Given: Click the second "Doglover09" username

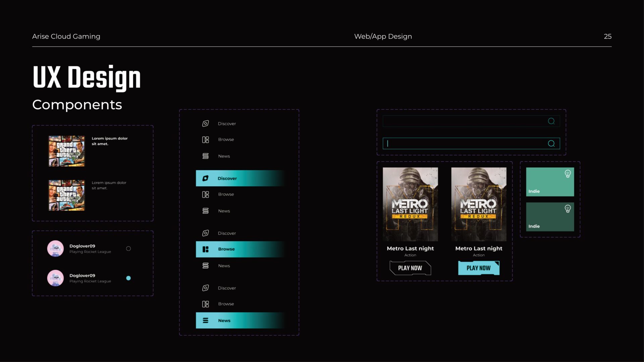Looking at the screenshot, I should pyautogui.click(x=82, y=276).
